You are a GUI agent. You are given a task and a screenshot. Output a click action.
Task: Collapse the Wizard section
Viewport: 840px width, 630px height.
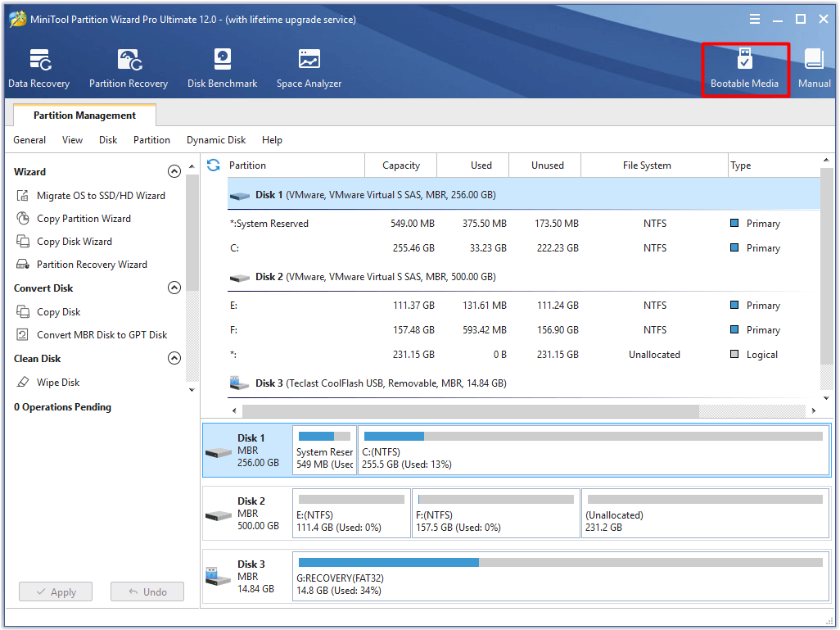(174, 172)
